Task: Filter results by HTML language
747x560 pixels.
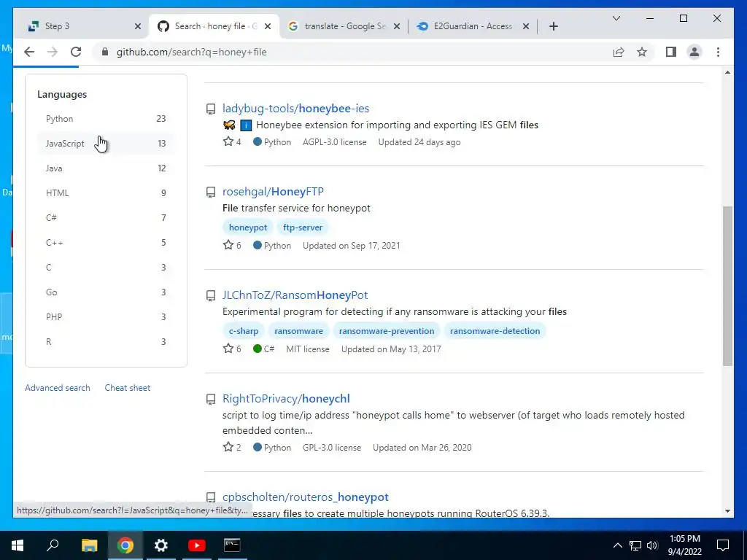Action: coord(106,192)
